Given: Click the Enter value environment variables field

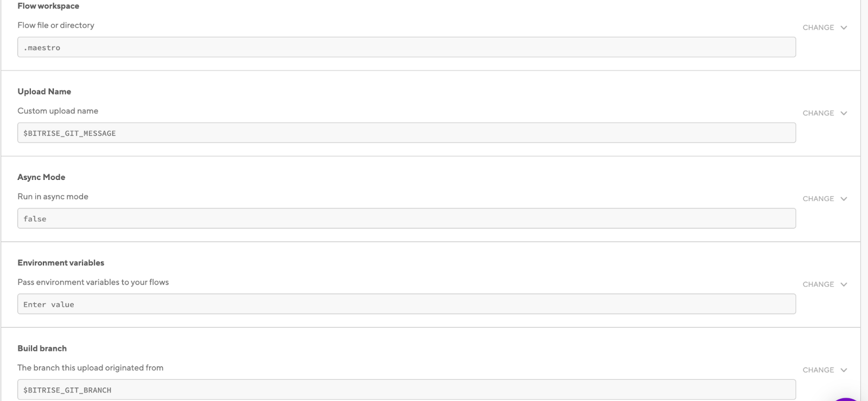Looking at the screenshot, I should (x=407, y=304).
